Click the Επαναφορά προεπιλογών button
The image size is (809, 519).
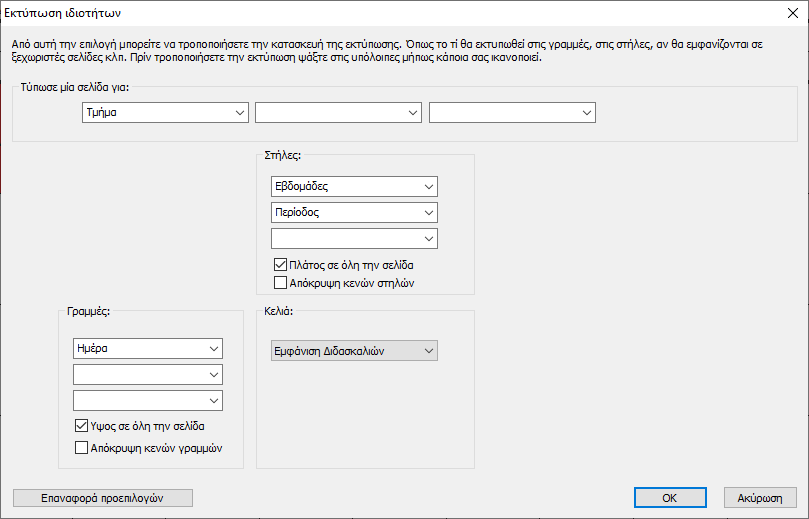(102, 497)
